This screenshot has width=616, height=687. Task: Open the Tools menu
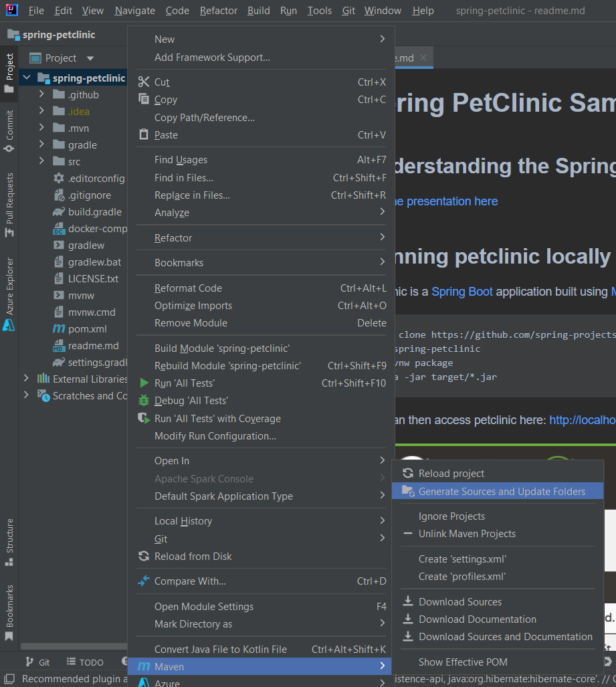[x=320, y=11]
